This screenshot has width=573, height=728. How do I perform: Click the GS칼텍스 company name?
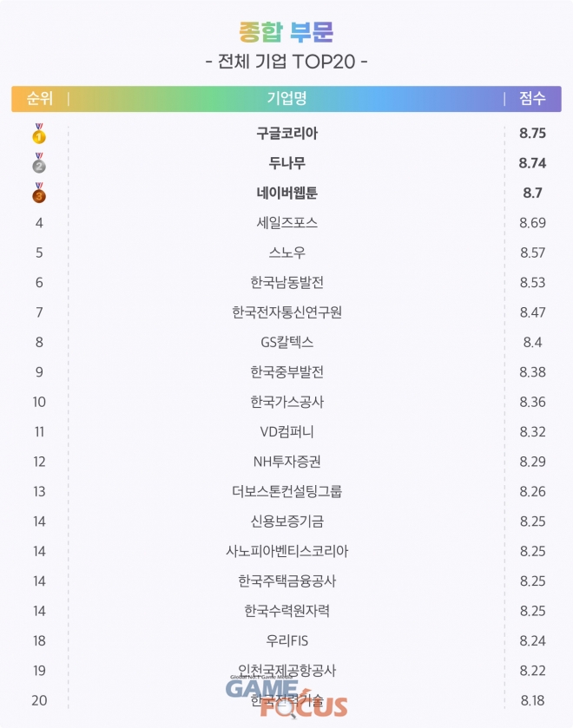287,342
